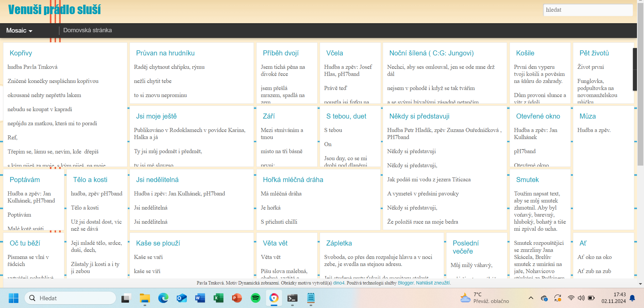
Task: Launch File Explorer from the taskbar
Action: (145, 298)
